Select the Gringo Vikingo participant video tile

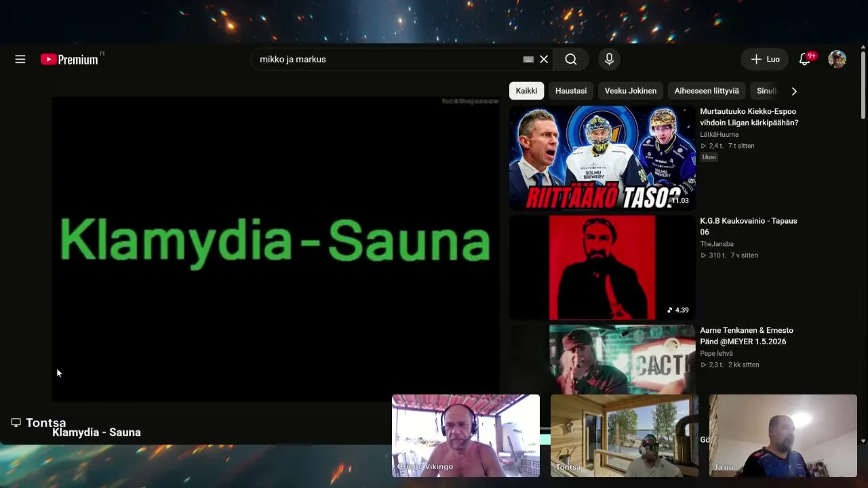tap(466, 436)
